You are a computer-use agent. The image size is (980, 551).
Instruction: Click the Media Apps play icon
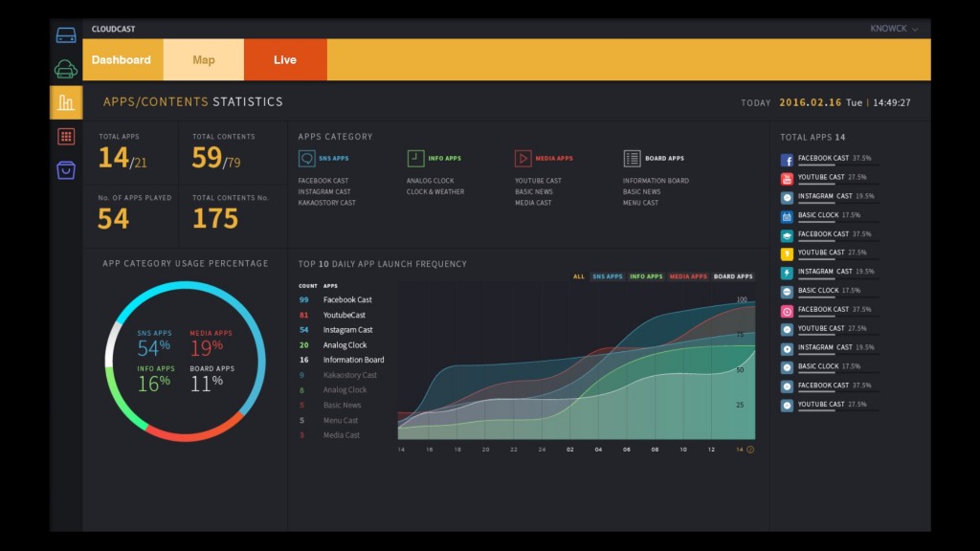click(523, 159)
